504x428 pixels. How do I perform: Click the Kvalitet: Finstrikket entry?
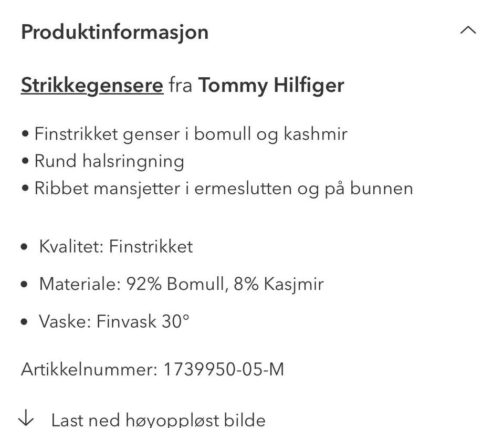pyautogui.click(x=115, y=246)
